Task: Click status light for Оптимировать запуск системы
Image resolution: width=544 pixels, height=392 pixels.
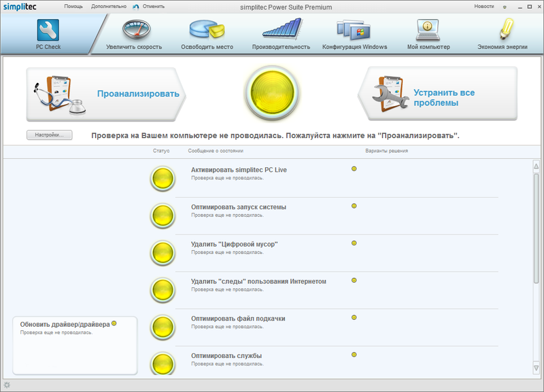Action: pos(163,216)
